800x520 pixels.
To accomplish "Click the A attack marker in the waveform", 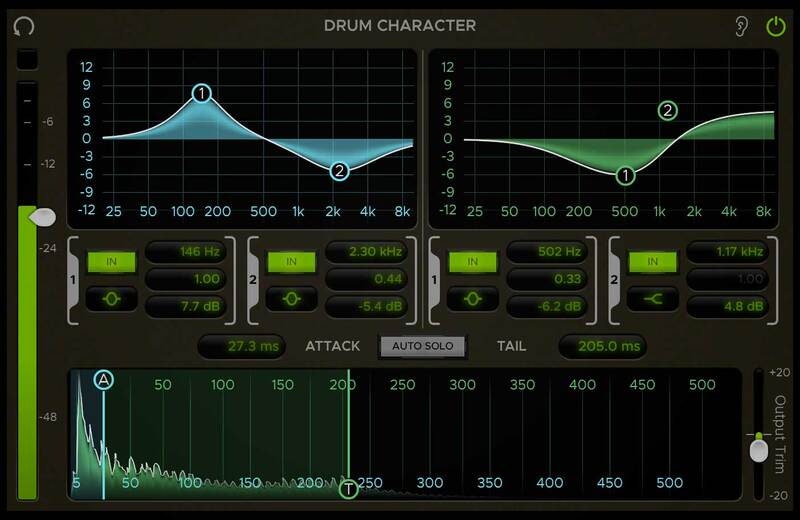I will (104, 380).
